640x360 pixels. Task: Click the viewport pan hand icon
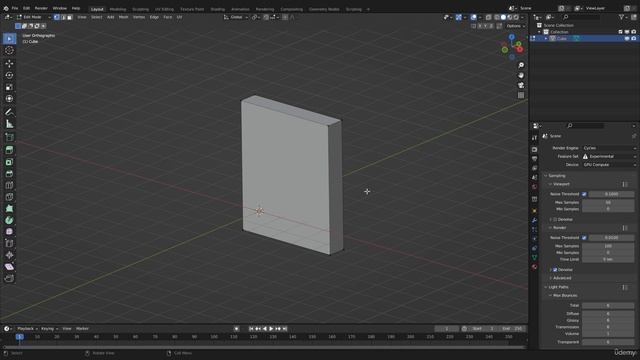click(x=521, y=75)
